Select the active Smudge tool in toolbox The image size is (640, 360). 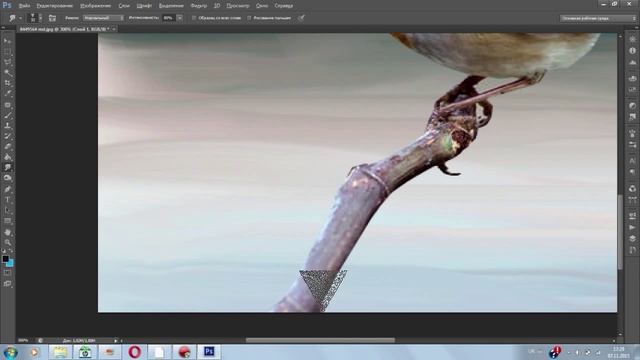click(x=7, y=167)
